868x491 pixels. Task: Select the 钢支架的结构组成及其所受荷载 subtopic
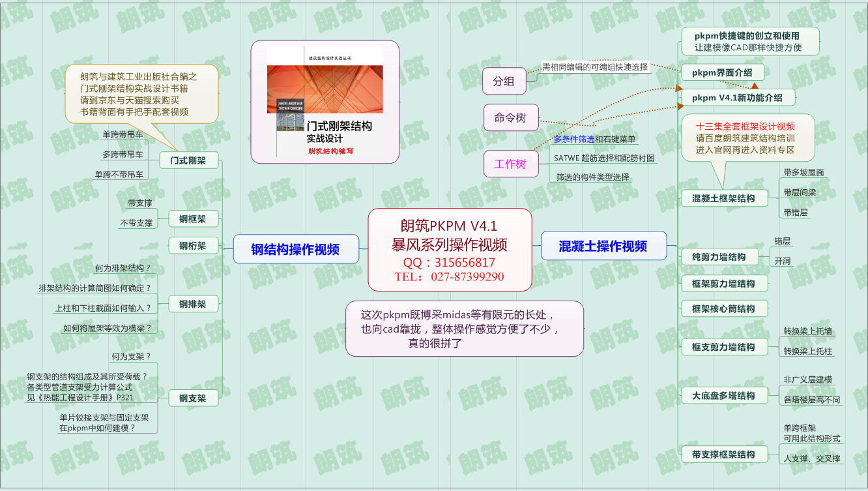[x=88, y=386]
